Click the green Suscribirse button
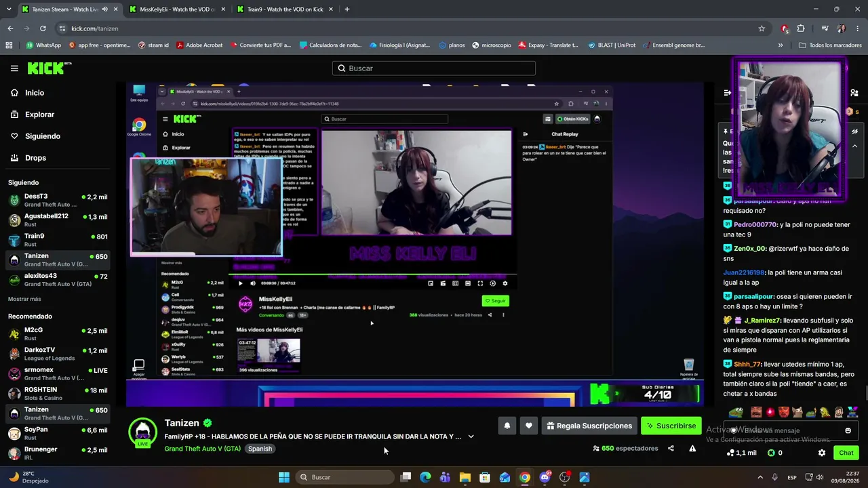 pos(671,426)
